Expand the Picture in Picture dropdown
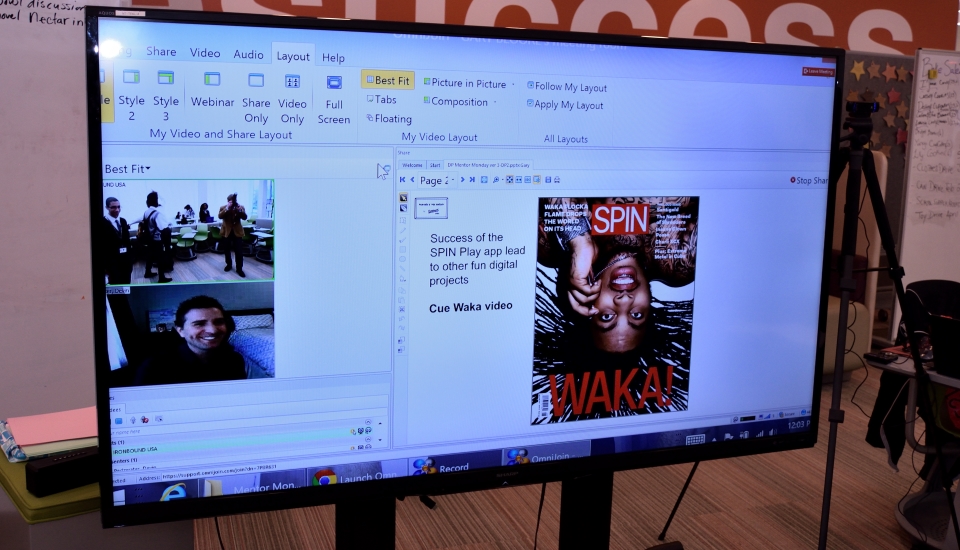This screenshot has height=550, width=960. click(514, 84)
